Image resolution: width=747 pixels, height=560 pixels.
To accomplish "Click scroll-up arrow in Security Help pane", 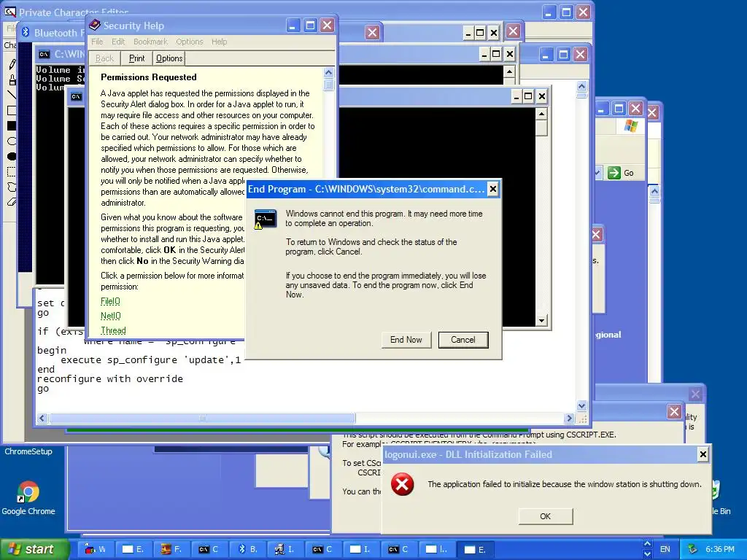I will click(328, 72).
